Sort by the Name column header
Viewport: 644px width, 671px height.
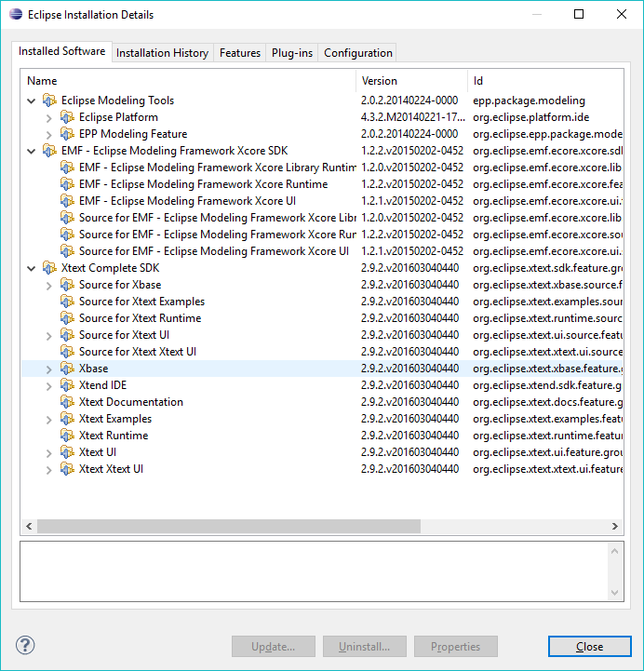pos(188,81)
